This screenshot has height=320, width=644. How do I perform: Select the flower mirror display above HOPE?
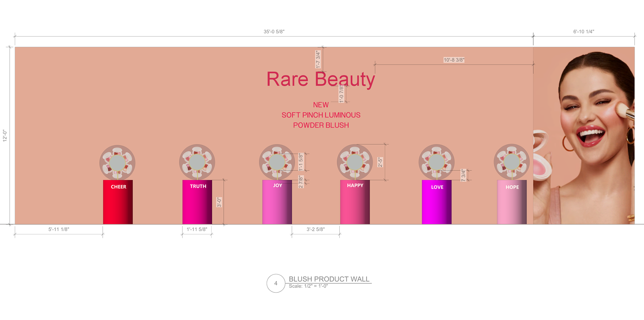coord(512,162)
